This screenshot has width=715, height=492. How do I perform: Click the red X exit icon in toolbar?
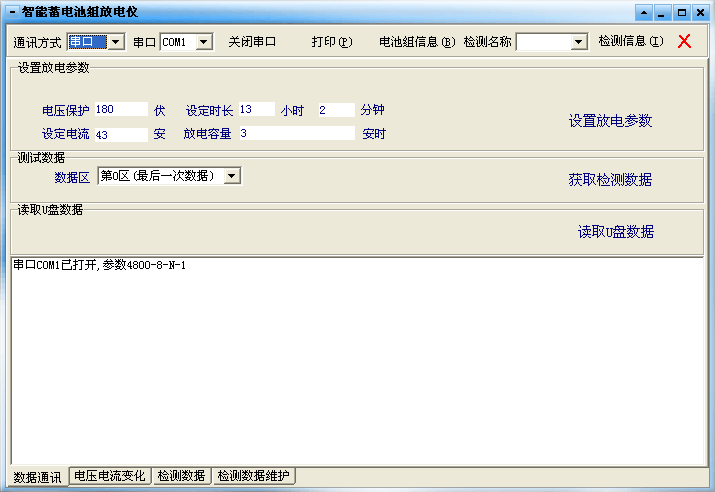(684, 41)
